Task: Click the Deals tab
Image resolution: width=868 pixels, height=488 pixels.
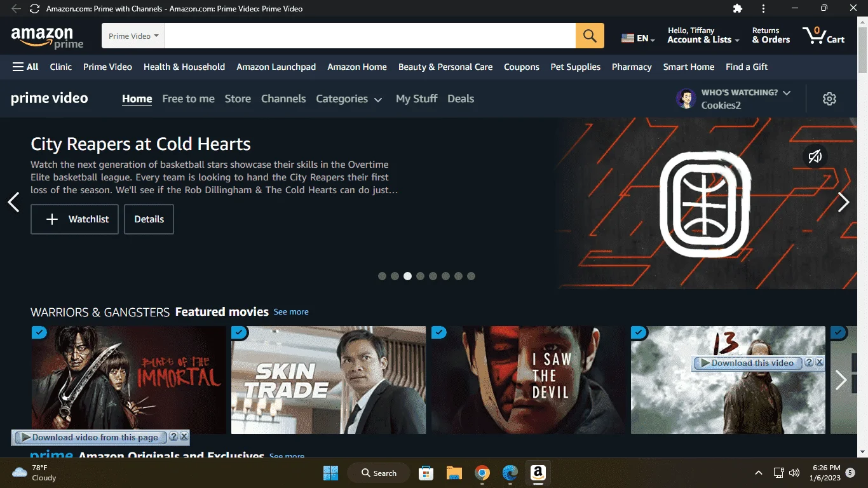Action: tap(461, 98)
